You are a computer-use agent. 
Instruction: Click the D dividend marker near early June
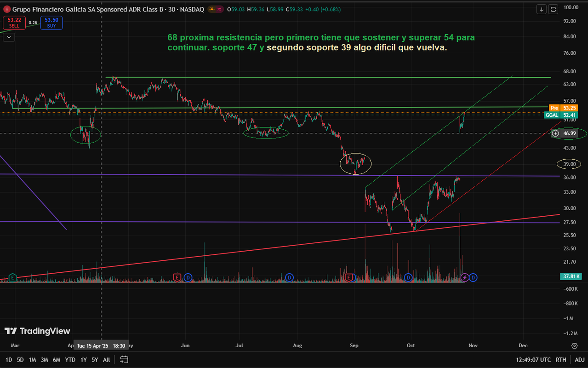tap(188, 277)
